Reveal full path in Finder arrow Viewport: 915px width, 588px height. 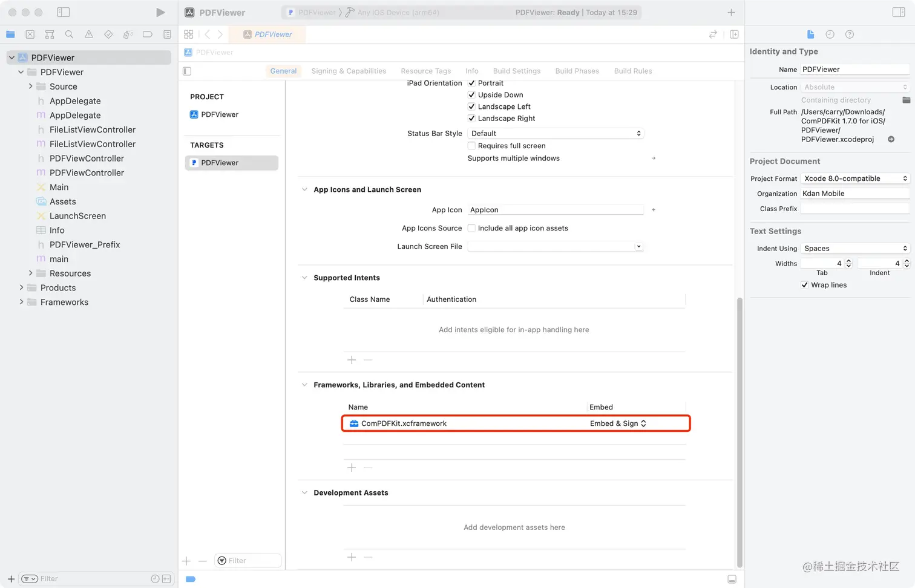(x=891, y=139)
